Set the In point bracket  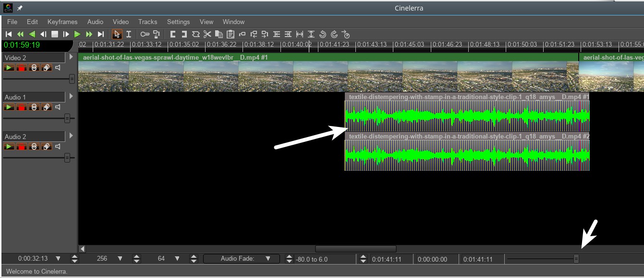click(173, 34)
